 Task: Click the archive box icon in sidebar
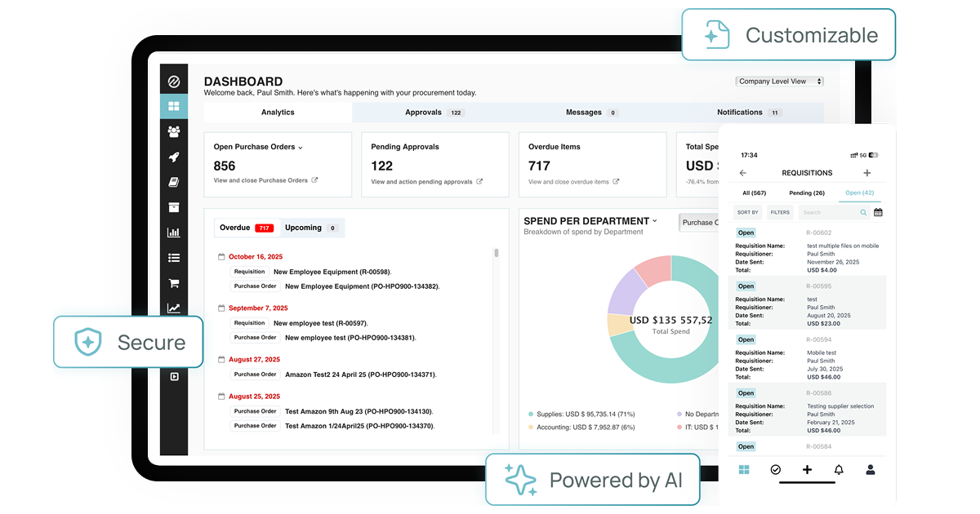coord(174,207)
